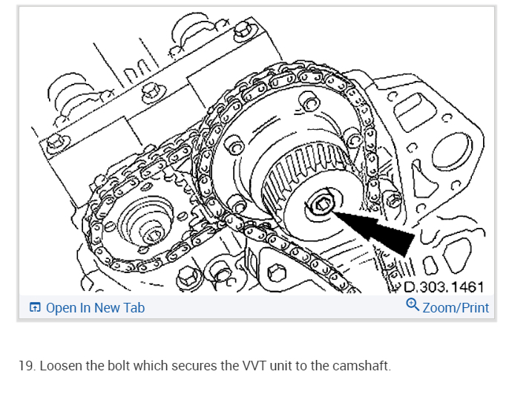Click the hex bolt below the lower chain run
The image size is (532, 403).
tap(277, 273)
